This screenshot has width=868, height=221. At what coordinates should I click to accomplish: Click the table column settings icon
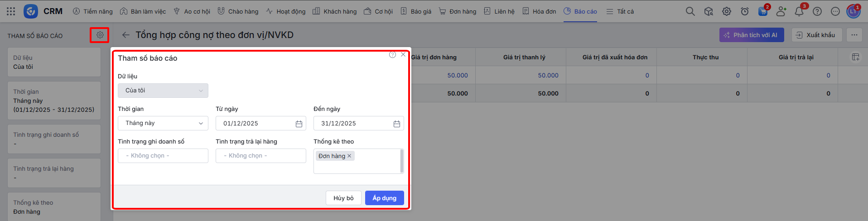click(x=855, y=57)
